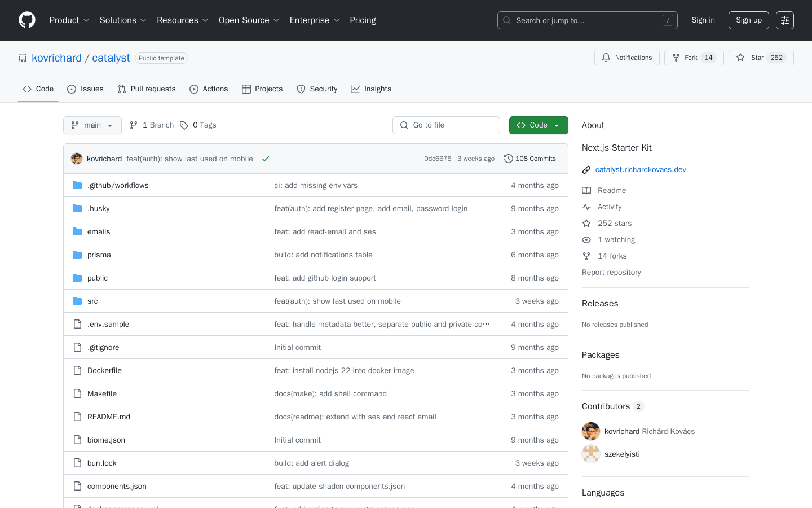The image size is (812, 508).
Task: Open the kovrichard owner profile link
Action: point(56,58)
